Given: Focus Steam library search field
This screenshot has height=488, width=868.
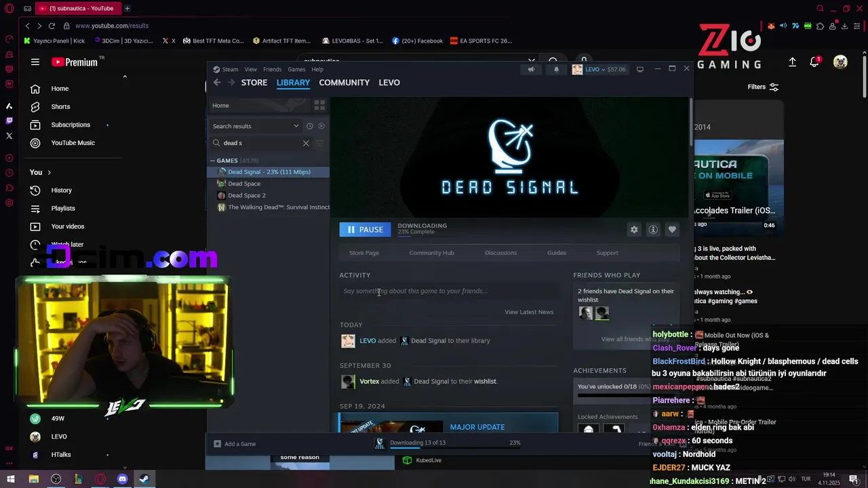Looking at the screenshot, I should pyautogui.click(x=260, y=143).
